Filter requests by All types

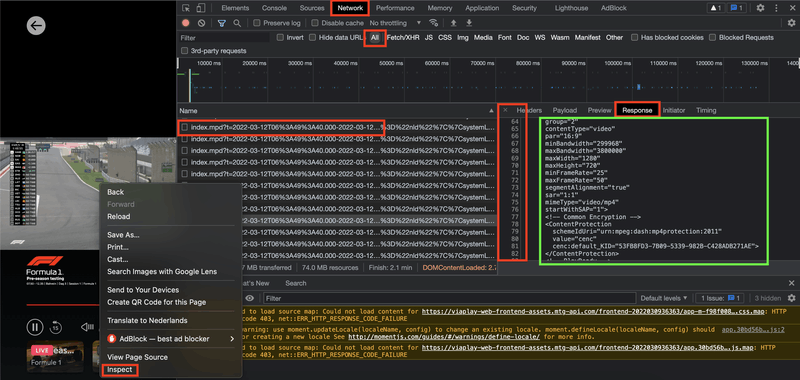coord(375,38)
